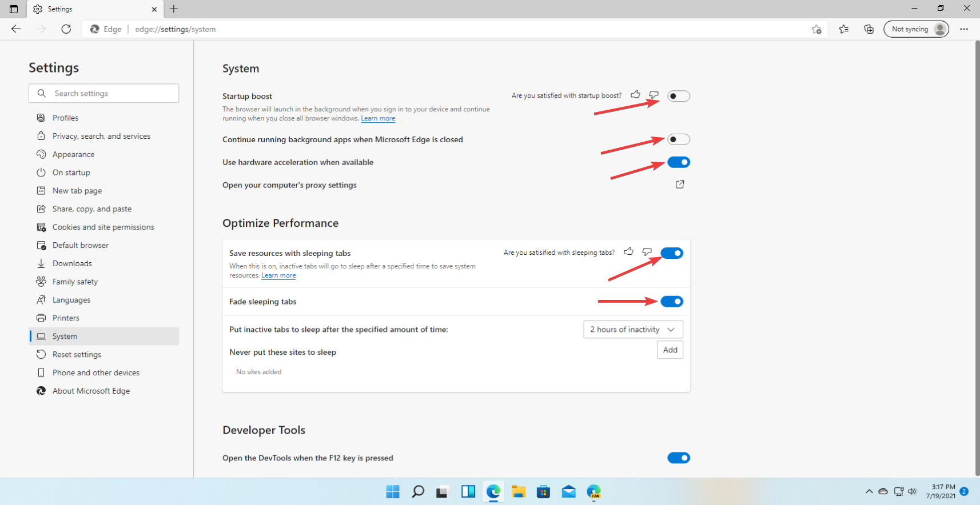Open Appearance settings
This screenshot has height=505, width=980.
pos(104,154)
